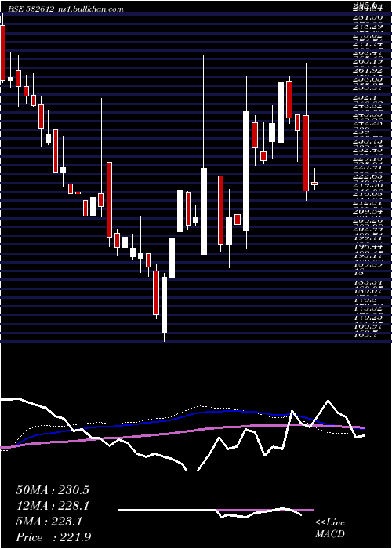Select the 5MA : 223.1 readout
Screen dimensions: 392x549
point(49,522)
